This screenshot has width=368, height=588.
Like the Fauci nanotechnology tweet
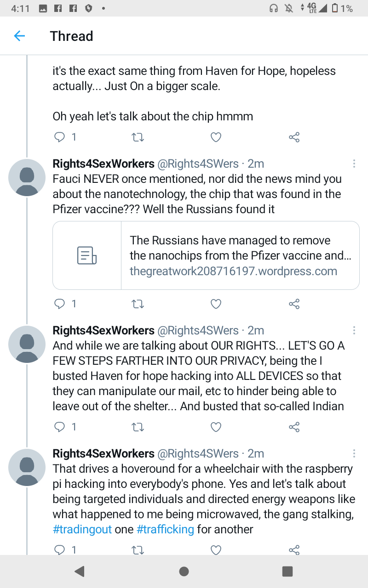coord(216,304)
